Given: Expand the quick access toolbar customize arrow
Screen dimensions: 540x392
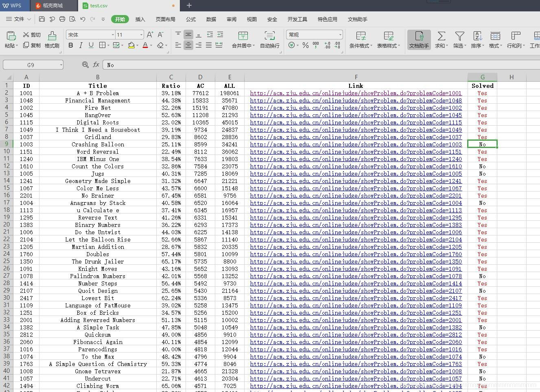Looking at the screenshot, I should (x=103, y=19).
